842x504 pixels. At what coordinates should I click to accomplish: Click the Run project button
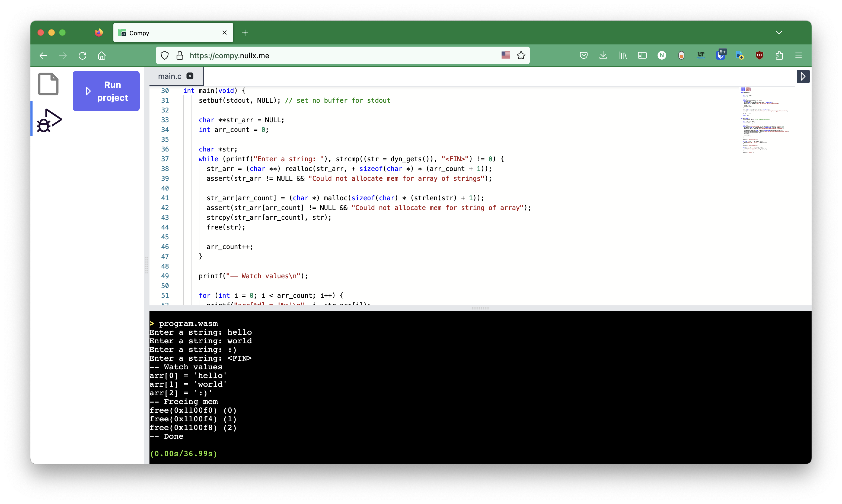coord(106,91)
